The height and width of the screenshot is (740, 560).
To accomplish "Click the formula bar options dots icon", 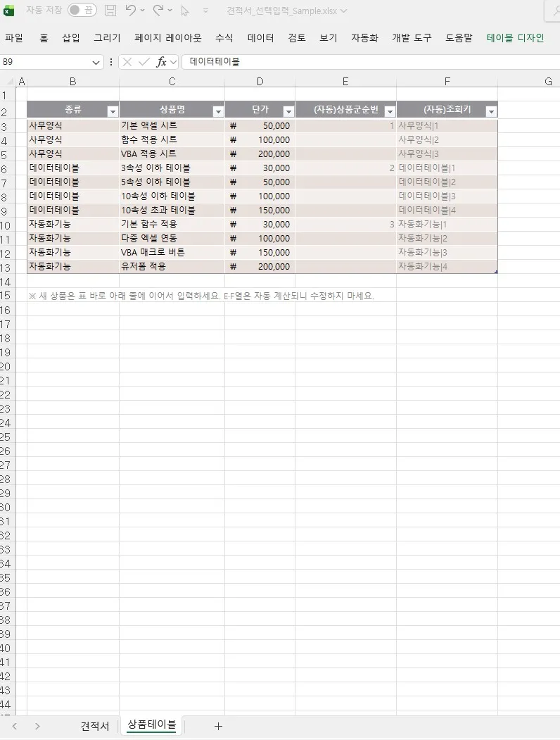I will point(111,62).
